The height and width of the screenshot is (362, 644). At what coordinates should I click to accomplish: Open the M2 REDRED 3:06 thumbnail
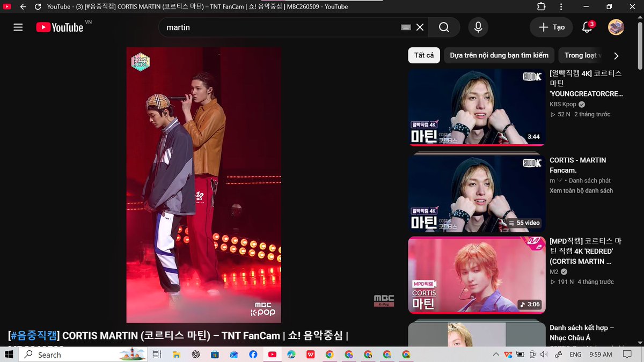(x=477, y=275)
